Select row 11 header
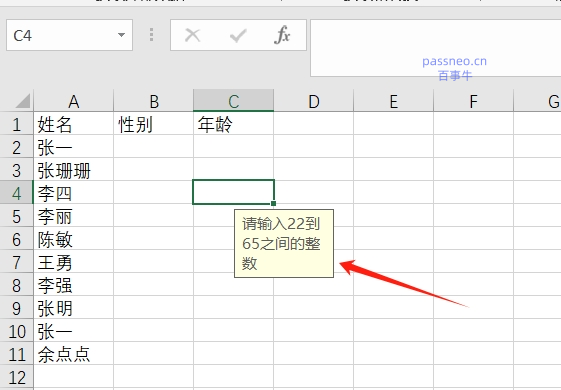Screen dimensions: 561x390 16,354
